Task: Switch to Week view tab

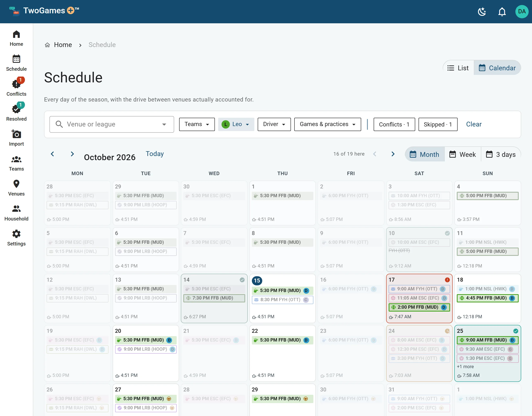Action: click(x=462, y=154)
